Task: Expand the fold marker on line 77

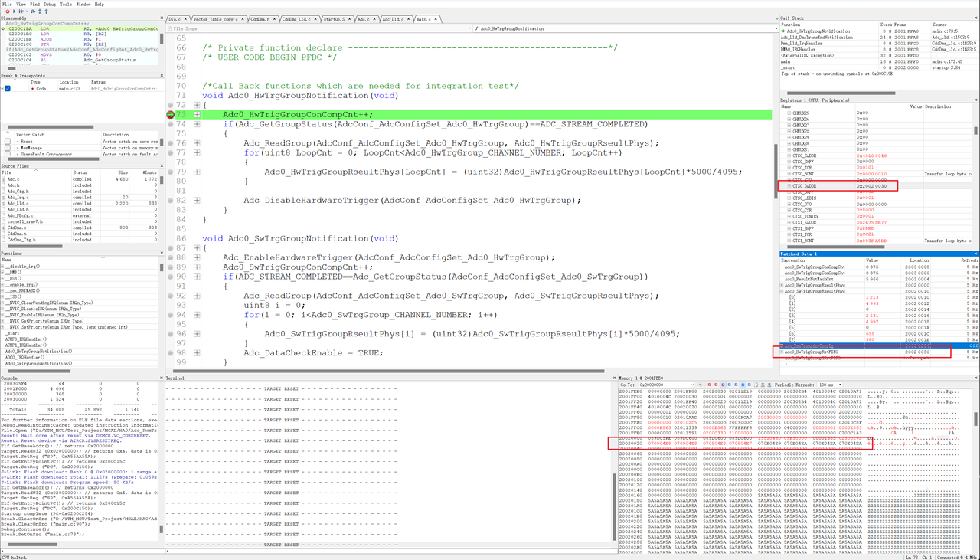Action: pos(197,152)
